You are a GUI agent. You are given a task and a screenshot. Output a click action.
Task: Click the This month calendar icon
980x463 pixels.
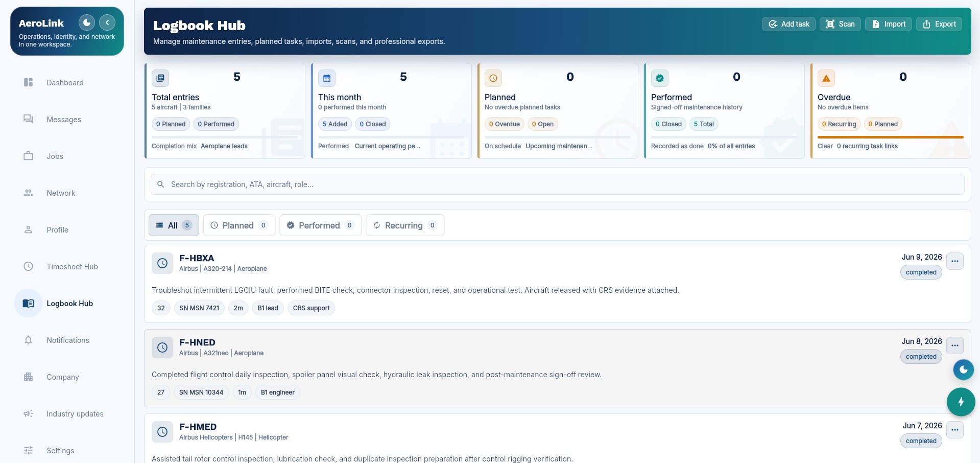pos(327,78)
